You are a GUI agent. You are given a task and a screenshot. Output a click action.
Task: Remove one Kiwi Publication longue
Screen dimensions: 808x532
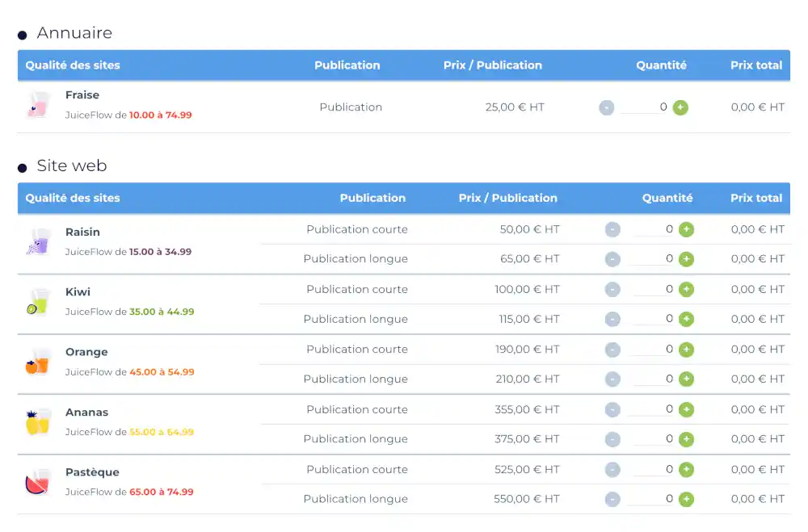coord(612,320)
